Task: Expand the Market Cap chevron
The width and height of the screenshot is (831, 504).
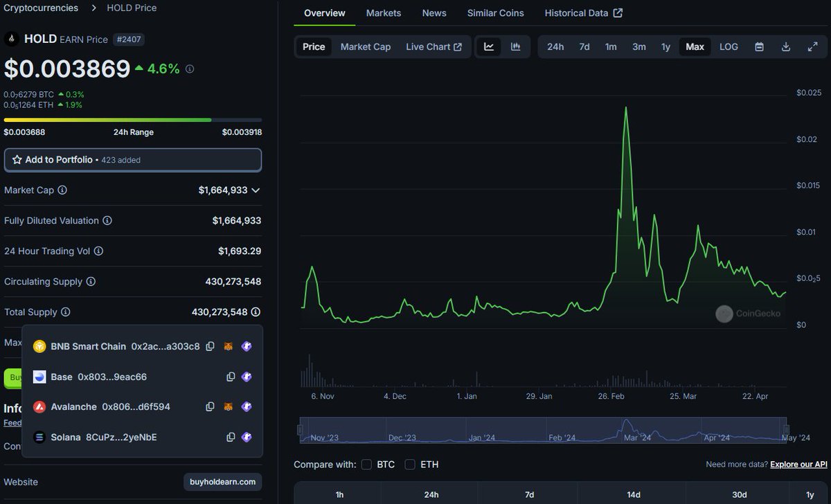Action: (x=256, y=190)
